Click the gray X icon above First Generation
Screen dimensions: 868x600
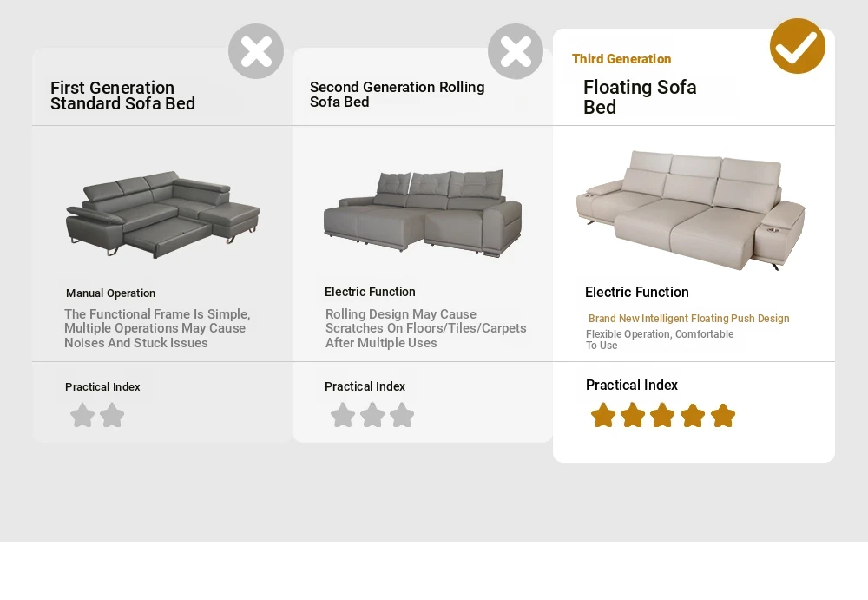click(256, 51)
